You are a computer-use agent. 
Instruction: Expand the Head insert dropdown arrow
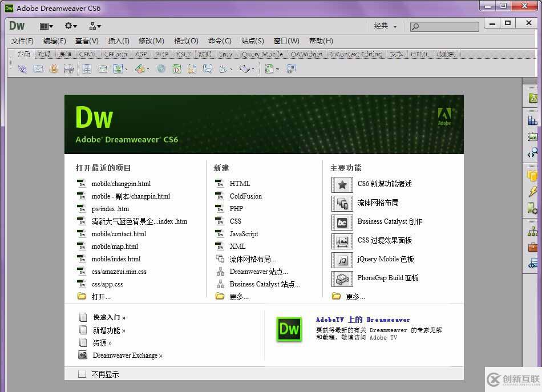[x=231, y=70]
